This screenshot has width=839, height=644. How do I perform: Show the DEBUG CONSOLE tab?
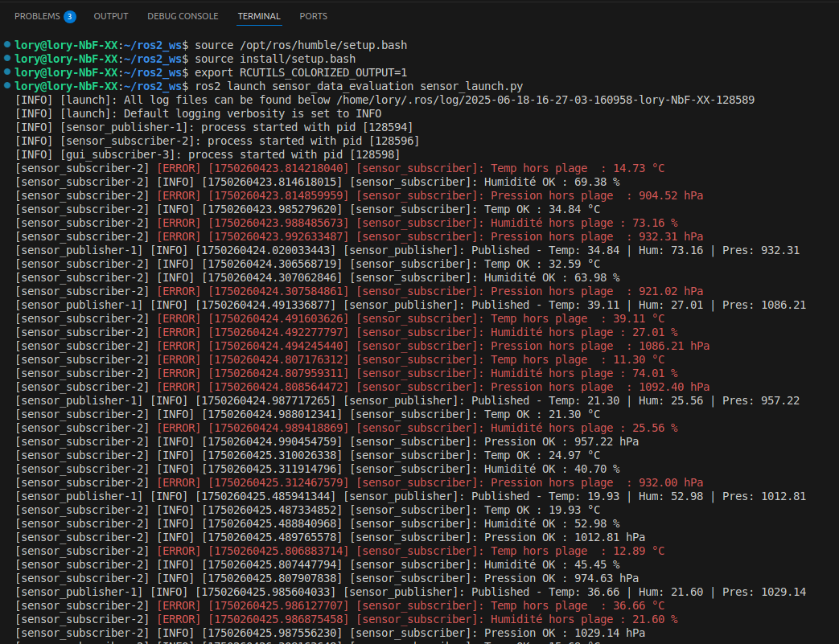click(x=183, y=16)
